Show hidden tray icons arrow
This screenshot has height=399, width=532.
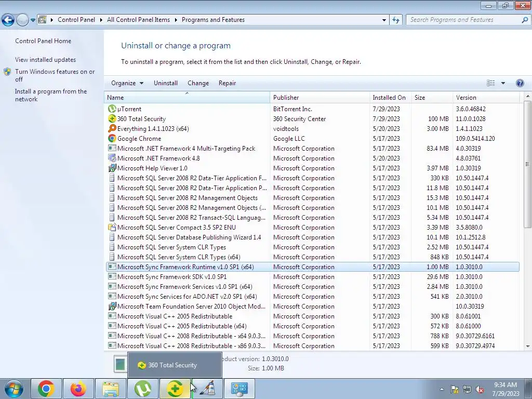pyautogui.click(x=442, y=389)
